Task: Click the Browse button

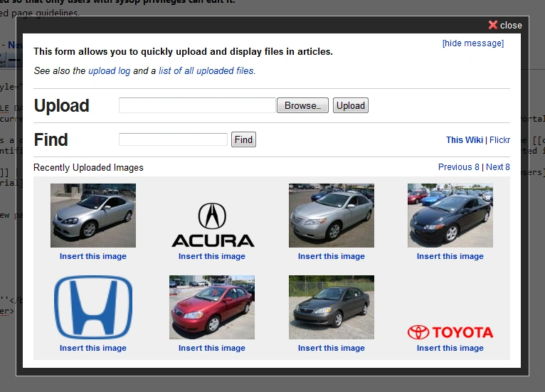Action: [302, 105]
